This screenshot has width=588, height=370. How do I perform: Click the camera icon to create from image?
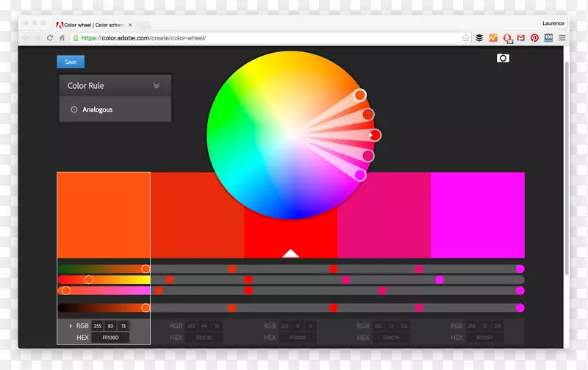tap(503, 58)
